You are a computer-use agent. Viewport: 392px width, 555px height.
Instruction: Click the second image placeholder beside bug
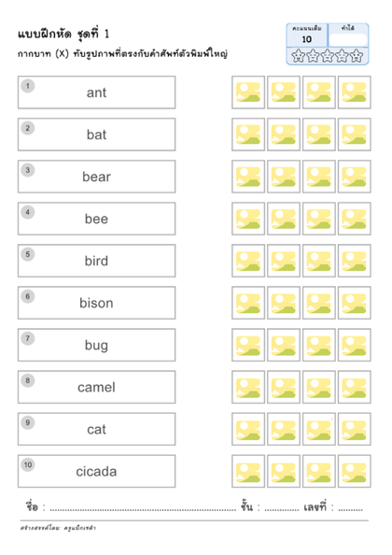click(x=284, y=345)
